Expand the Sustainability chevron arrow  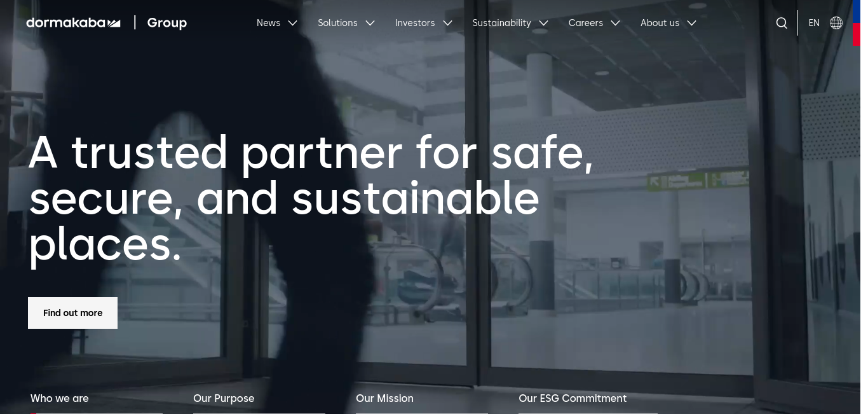tap(544, 23)
